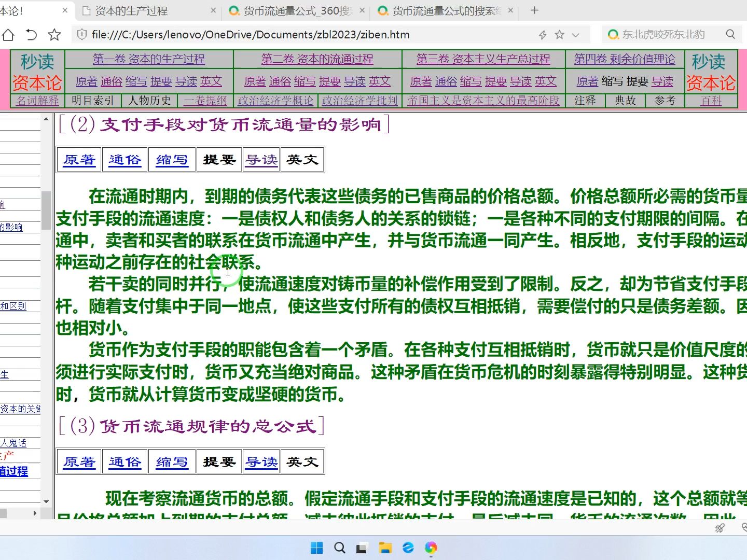747x560 pixels.
Task: Open 原著 under 第四卷 in top navigation
Action: point(587,81)
